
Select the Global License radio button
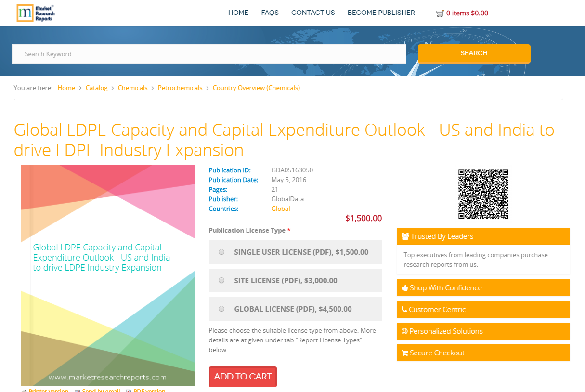(x=221, y=308)
